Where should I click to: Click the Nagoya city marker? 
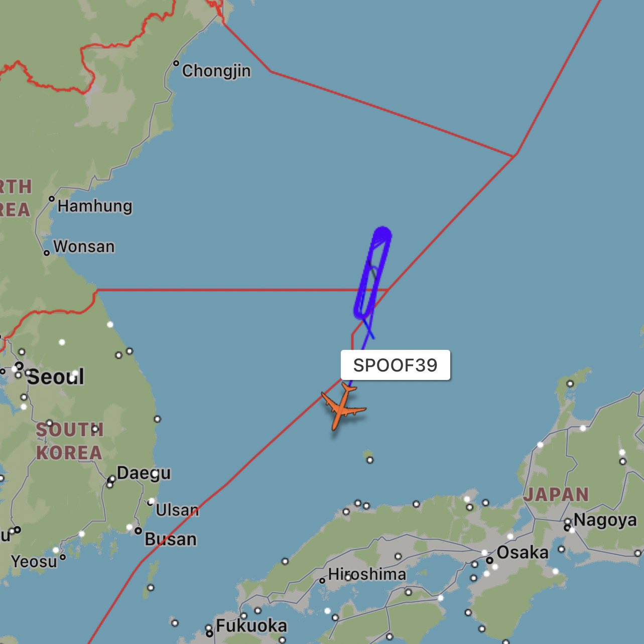click(567, 528)
